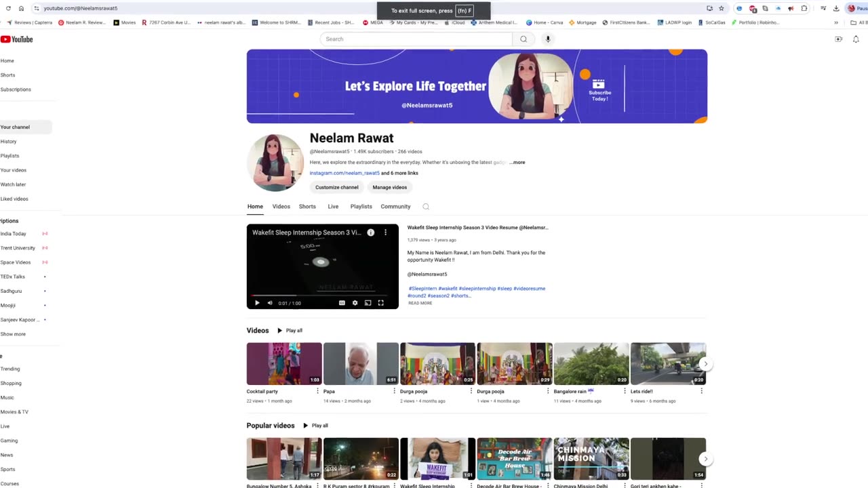
Task: Go to the browser home page icon
Action: [x=21, y=8]
